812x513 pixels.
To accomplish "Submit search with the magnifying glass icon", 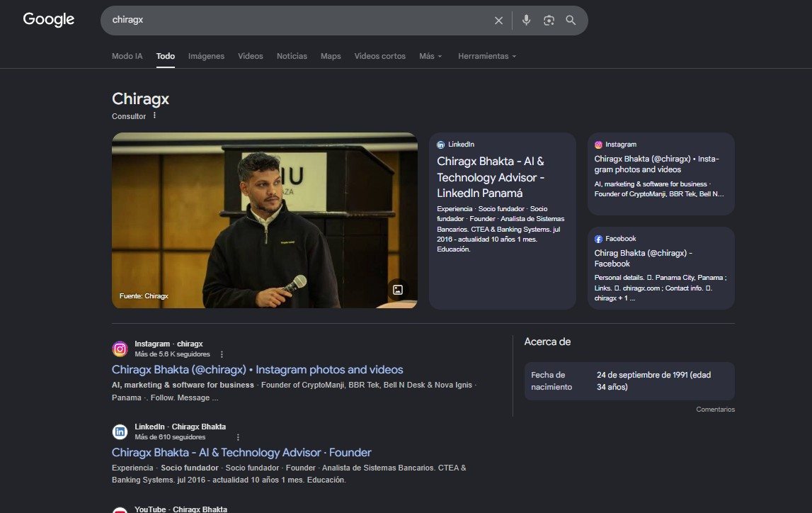I will (571, 21).
